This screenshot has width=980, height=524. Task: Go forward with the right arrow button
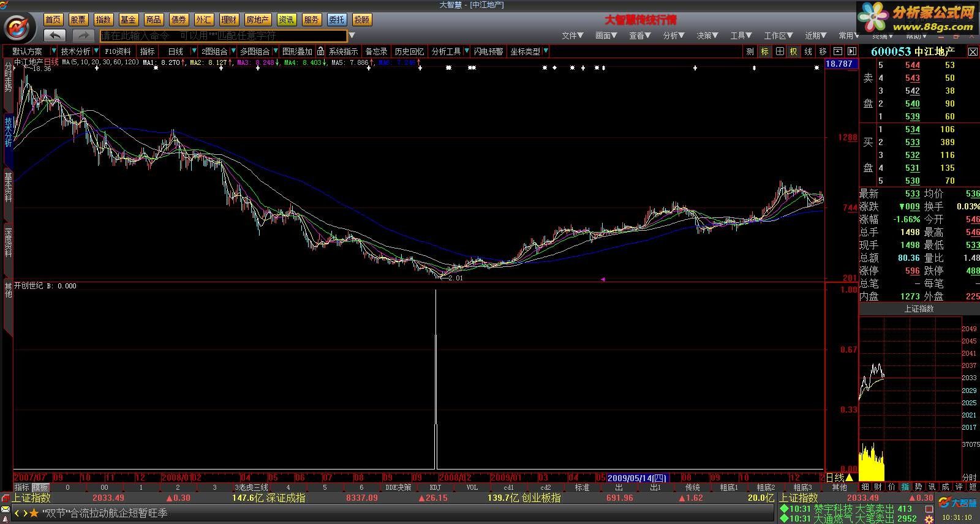click(83, 36)
